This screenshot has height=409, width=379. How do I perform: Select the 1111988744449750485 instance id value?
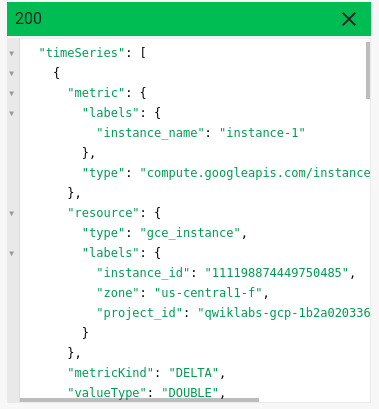click(277, 273)
